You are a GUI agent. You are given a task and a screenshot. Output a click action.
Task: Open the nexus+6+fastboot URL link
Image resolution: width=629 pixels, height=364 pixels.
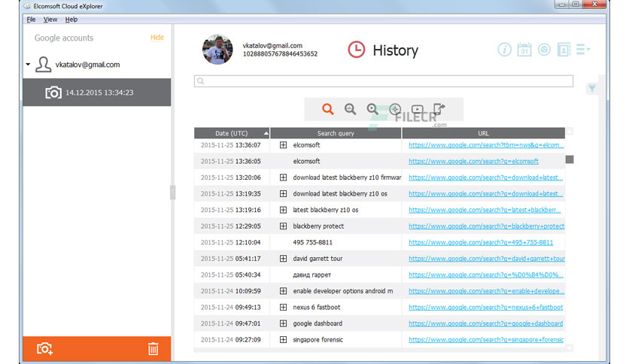tap(485, 307)
